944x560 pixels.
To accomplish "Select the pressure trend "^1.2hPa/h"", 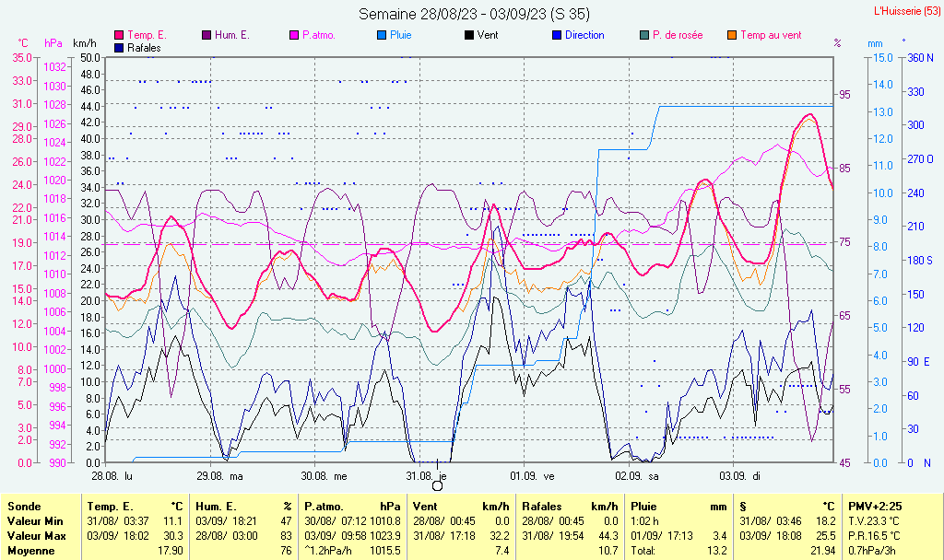I will coord(328,551).
